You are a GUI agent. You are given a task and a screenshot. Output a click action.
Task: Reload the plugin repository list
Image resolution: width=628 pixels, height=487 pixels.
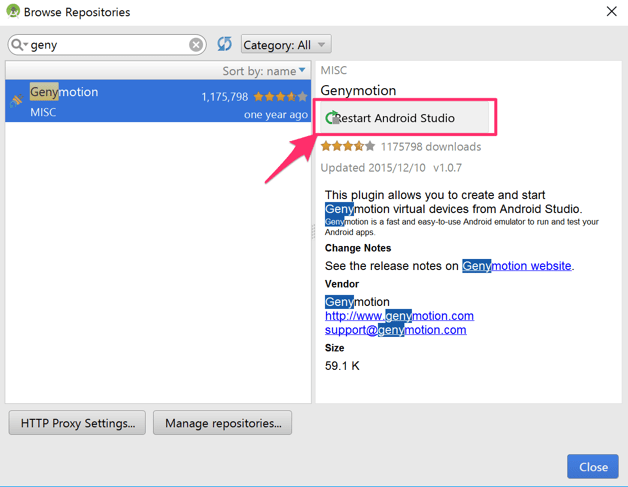pos(224,44)
